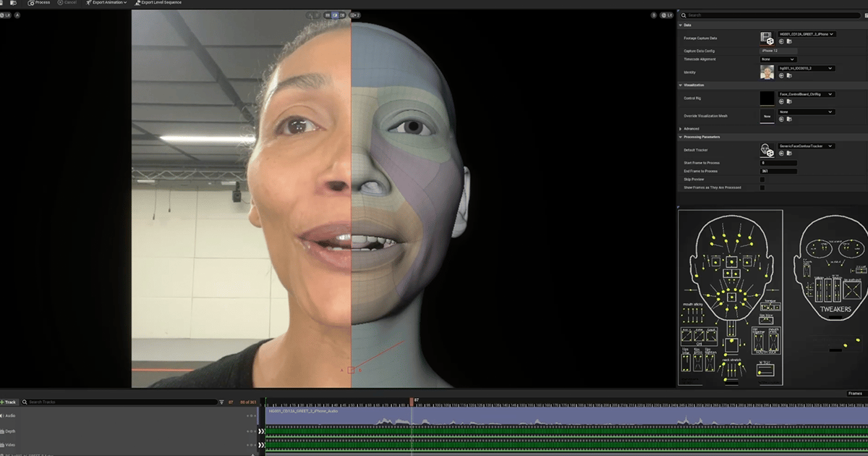868x456 pixels.
Task: Click the End Frame to Process field
Action: (778, 172)
